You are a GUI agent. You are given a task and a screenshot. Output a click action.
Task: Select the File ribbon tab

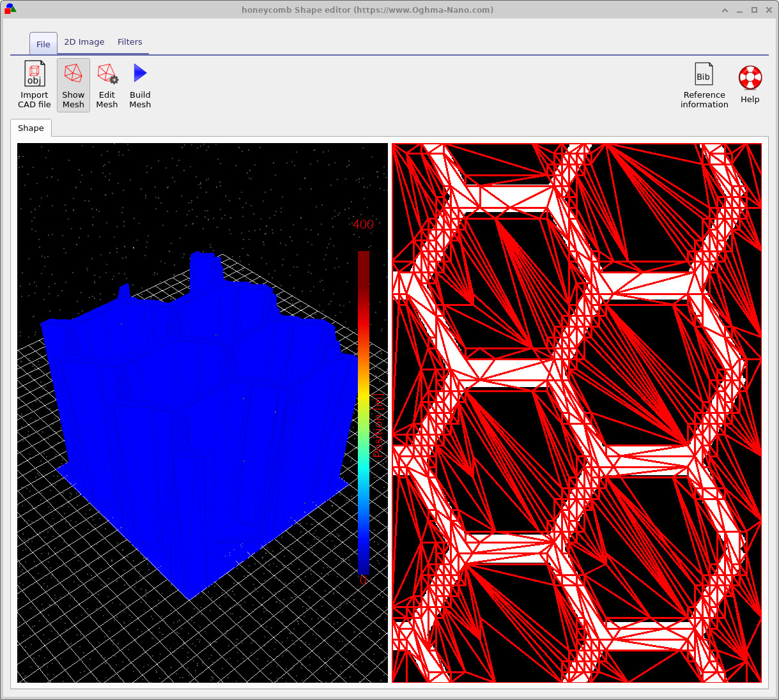coord(43,43)
